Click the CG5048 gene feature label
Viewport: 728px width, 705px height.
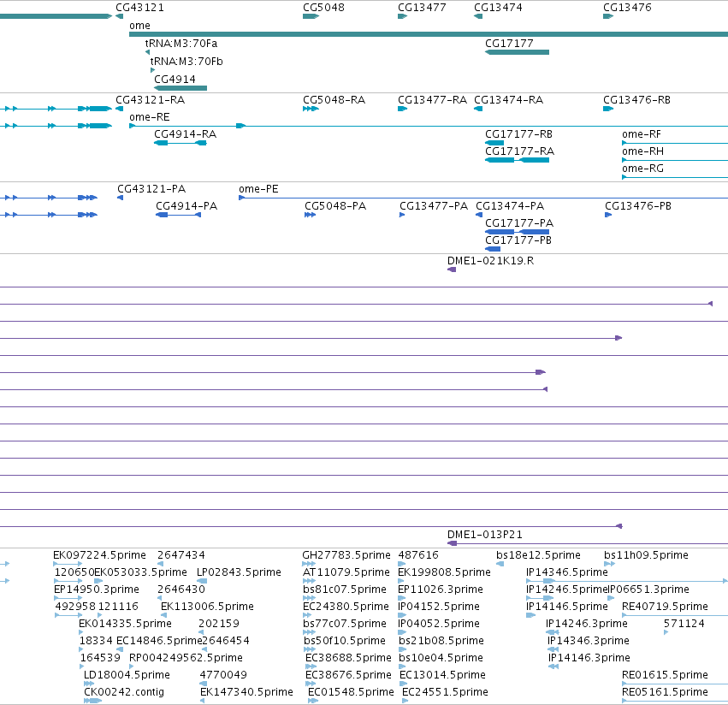(x=323, y=8)
